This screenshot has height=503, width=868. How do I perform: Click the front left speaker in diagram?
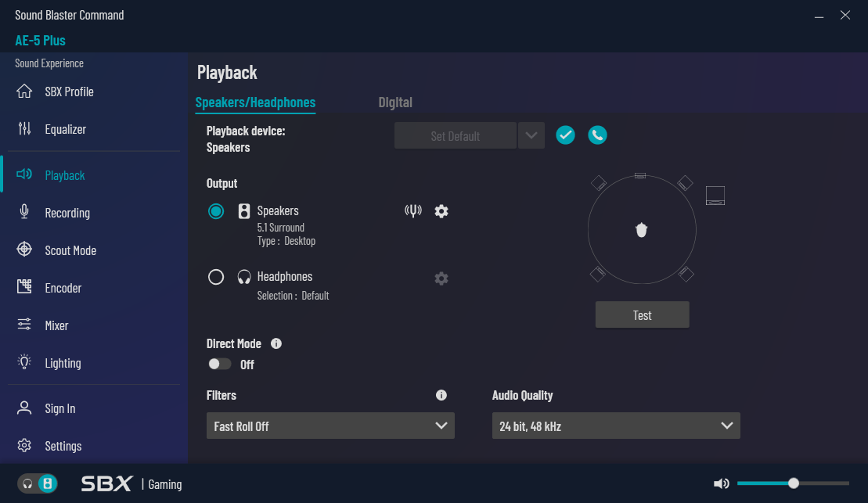(x=599, y=182)
